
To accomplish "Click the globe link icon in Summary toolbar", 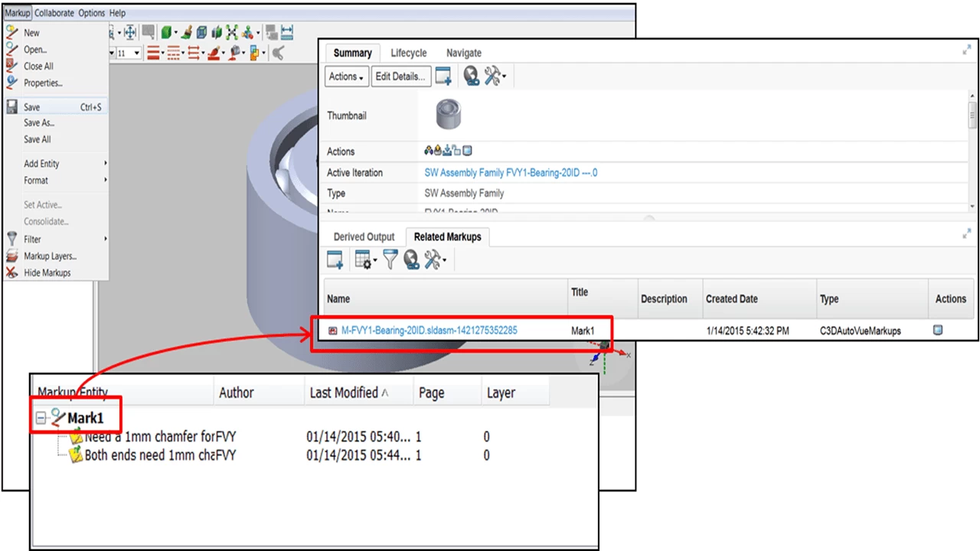I will 471,77.
